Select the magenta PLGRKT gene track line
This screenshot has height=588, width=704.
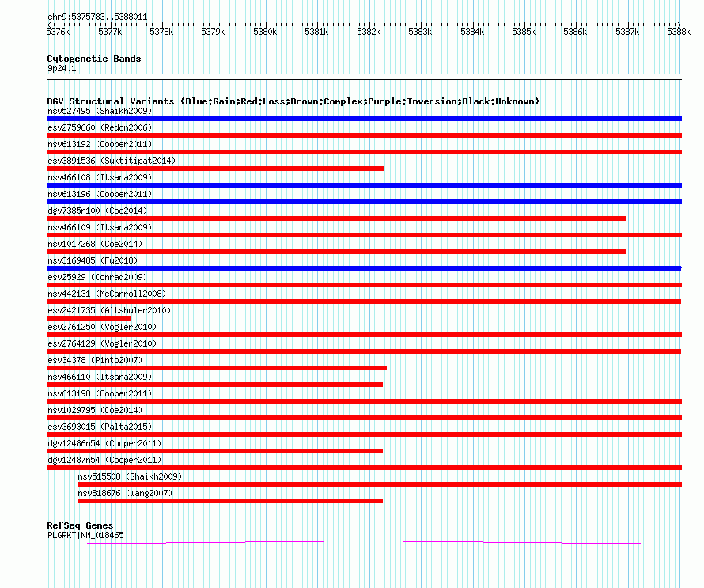[x=364, y=543]
